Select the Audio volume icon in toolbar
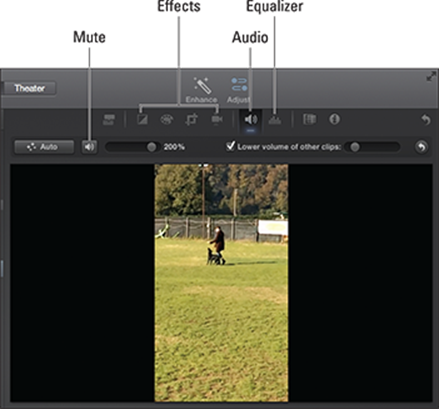This screenshot has width=439, height=409. click(251, 119)
